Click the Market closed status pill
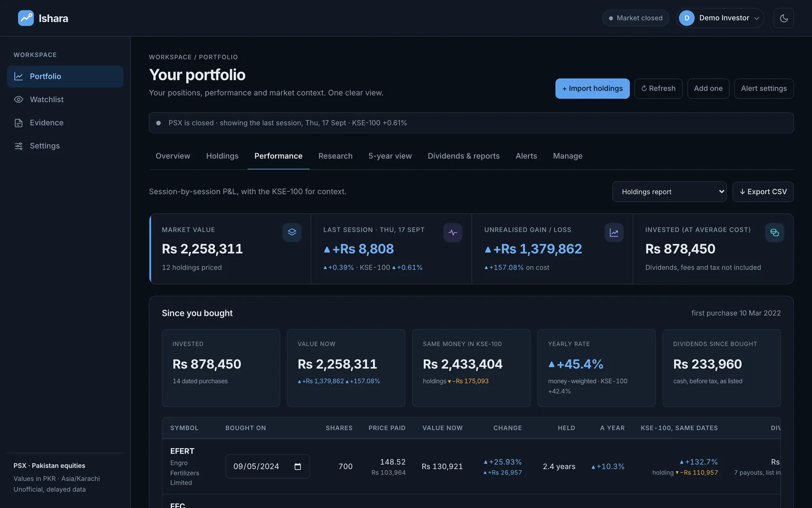Image resolution: width=812 pixels, height=508 pixels. coord(635,18)
